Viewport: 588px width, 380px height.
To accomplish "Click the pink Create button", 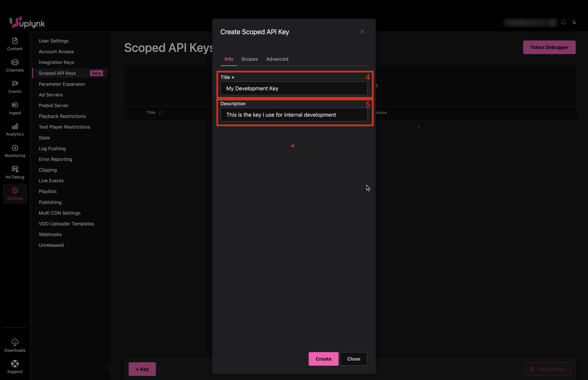I will 323,359.
